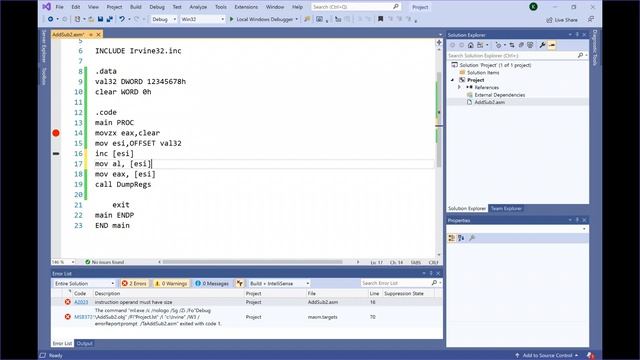Open the MSB3721 error code link

pos(83,317)
